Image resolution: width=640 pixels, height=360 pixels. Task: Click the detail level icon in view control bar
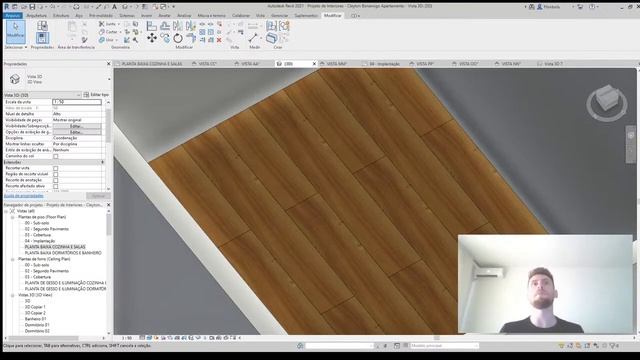(x=142, y=338)
